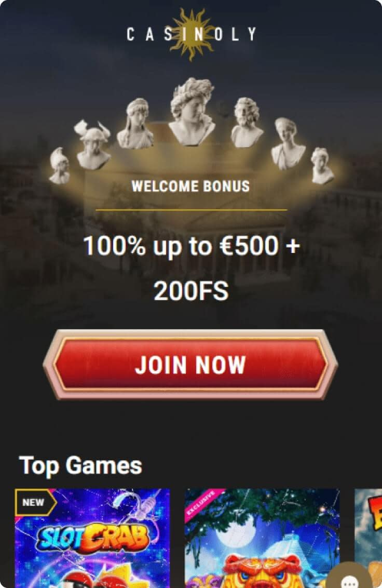The image size is (382, 588).
Task: Click the 200FS bonus text
Action: click(191, 291)
